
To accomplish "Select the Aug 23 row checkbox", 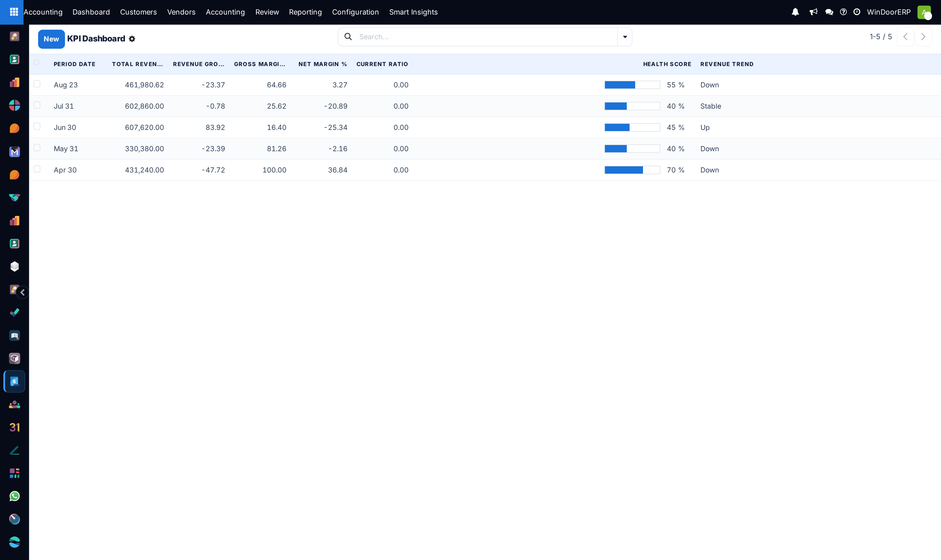I will tap(37, 84).
